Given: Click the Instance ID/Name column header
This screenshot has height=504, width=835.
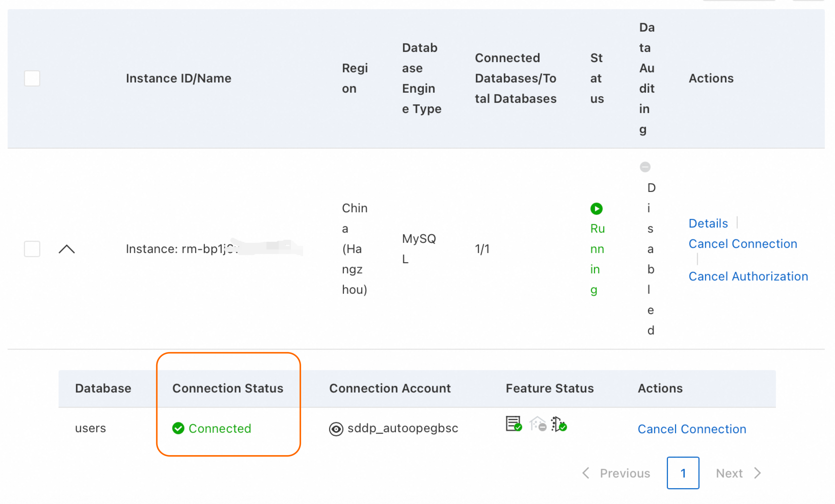Looking at the screenshot, I should tap(179, 78).
